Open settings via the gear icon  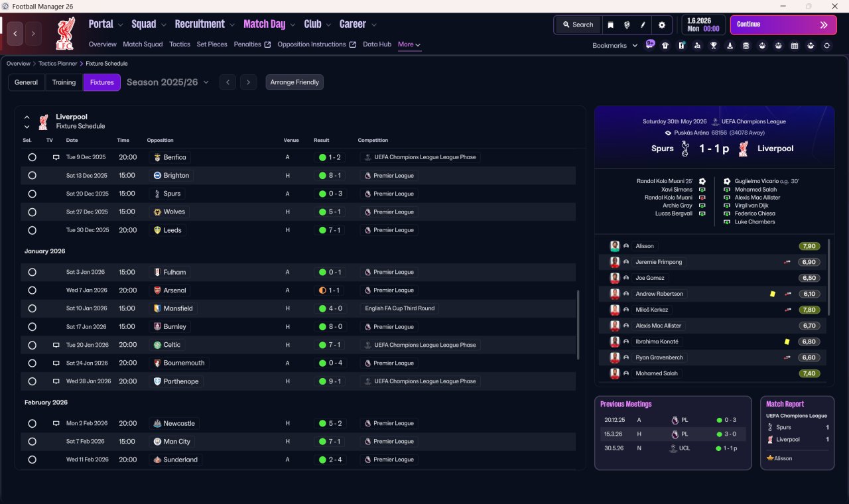[x=661, y=25]
